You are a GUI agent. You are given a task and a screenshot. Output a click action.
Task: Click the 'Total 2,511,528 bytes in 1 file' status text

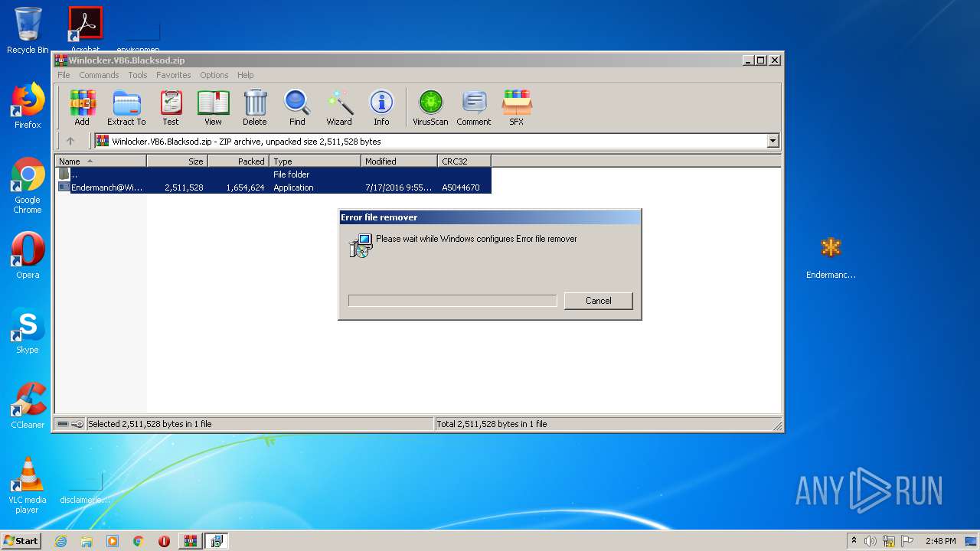coord(492,424)
